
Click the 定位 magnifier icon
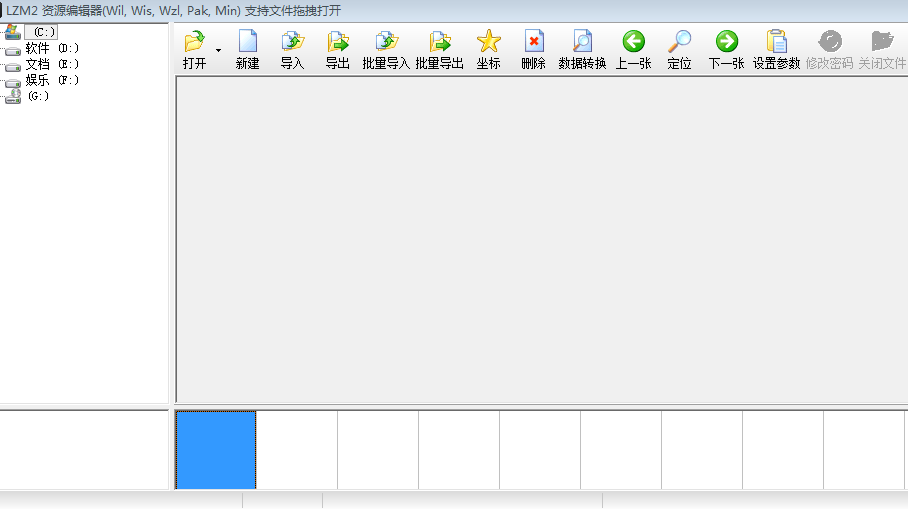click(x=679, y=42)
